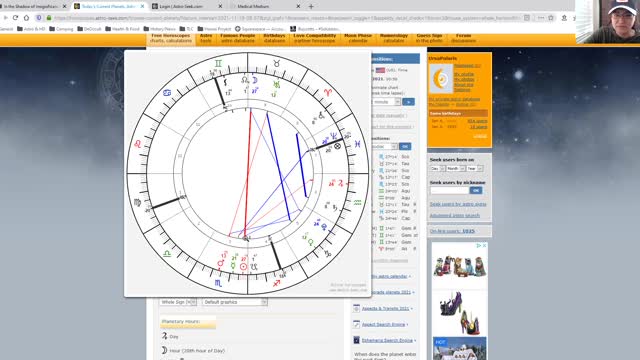Click the Jupiter symbol in the chart
Image resolution: width=640 pixels, height=360 pixels.
[x=340, y=184]
